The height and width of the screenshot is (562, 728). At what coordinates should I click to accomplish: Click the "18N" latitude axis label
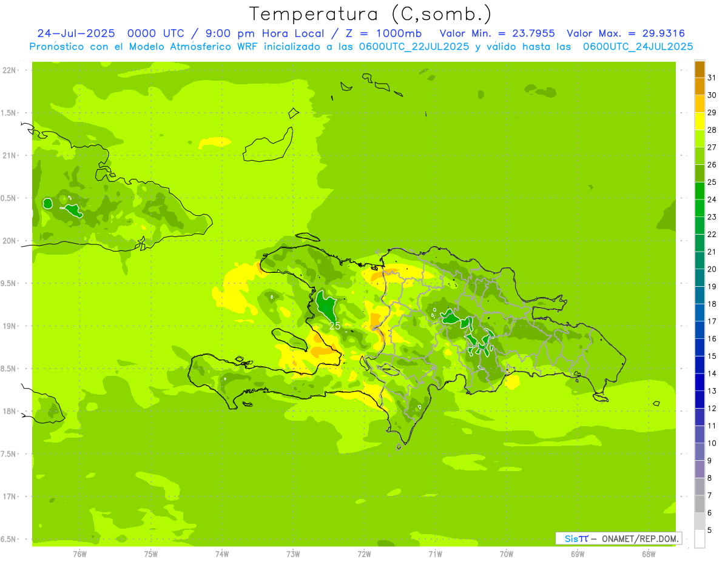coord(10,411)
